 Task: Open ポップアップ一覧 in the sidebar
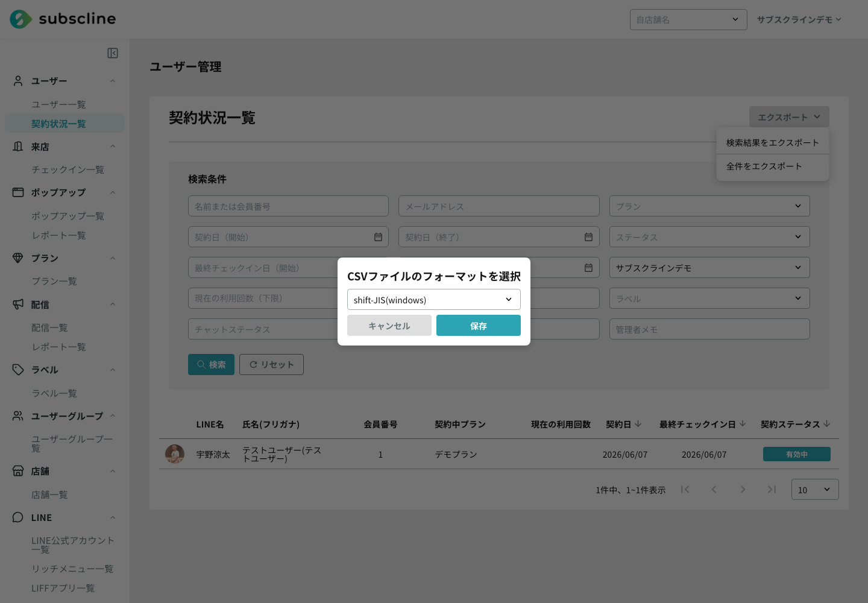(x=68, y=216)
